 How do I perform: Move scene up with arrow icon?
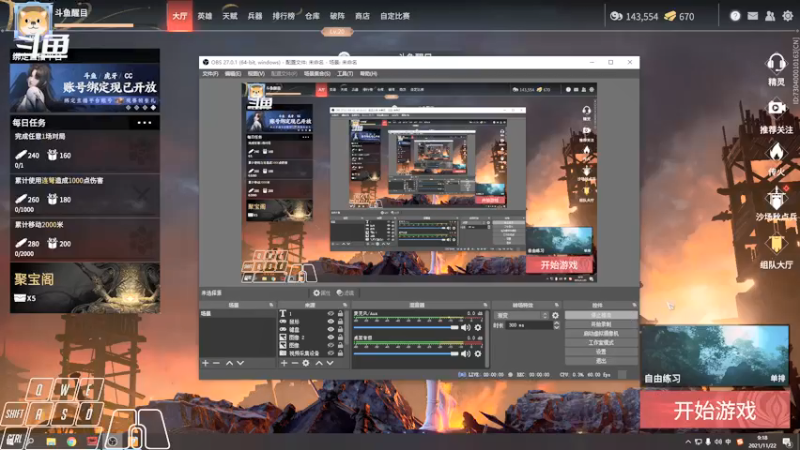click(229, 363)
